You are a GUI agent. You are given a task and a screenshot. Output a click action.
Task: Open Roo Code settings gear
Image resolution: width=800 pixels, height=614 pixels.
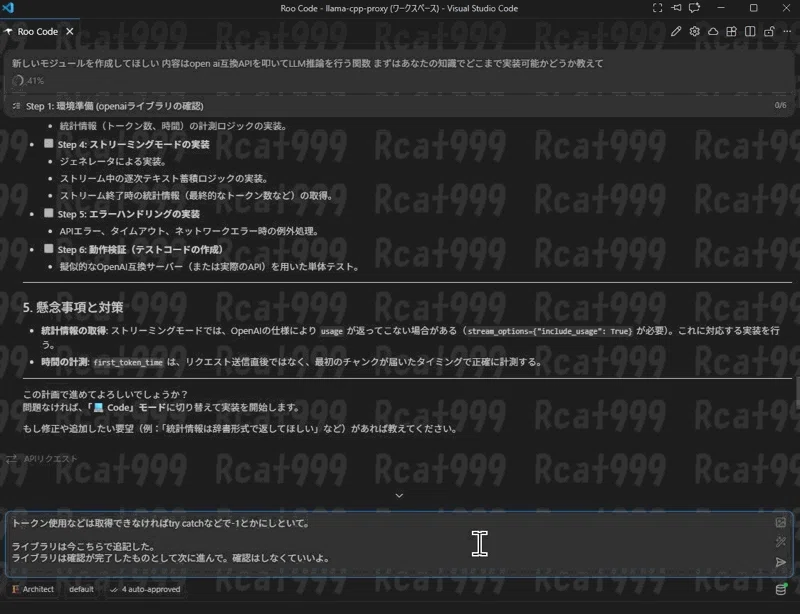coord(694,32)
